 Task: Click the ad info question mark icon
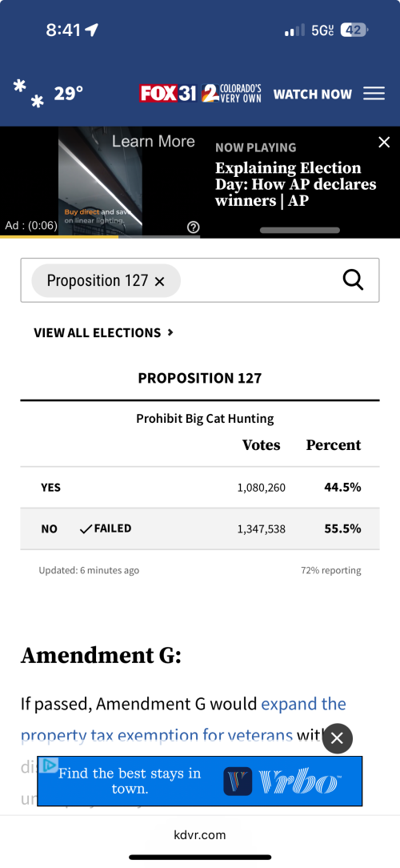click(x=193, y=227)
